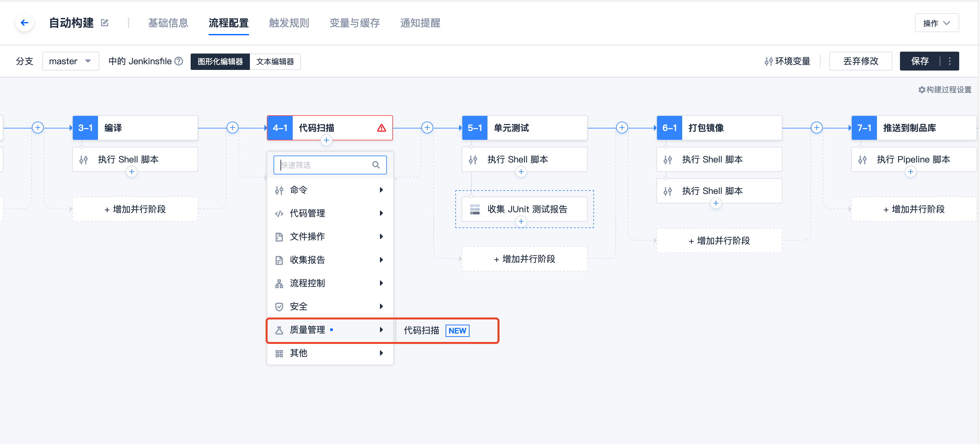Add parallel stage under 3-1 编译
The image size is (980, 444).
click(135, 209)
